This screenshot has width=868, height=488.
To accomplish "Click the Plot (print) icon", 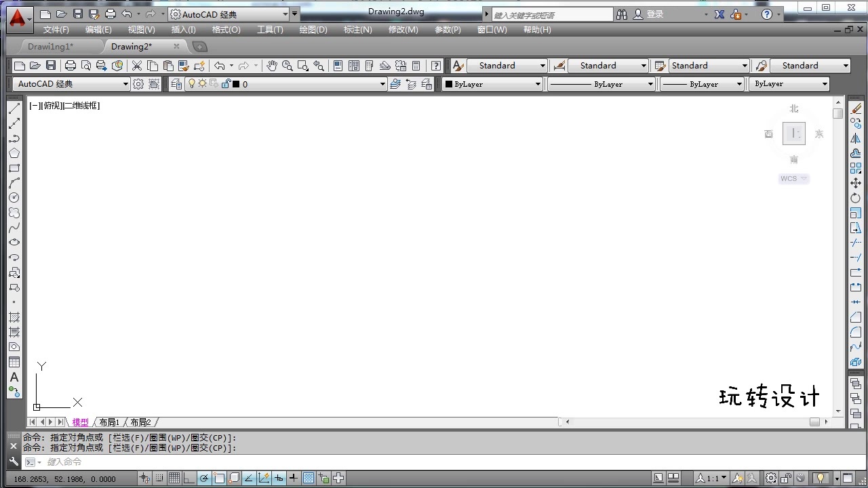I will coord(71,66).
